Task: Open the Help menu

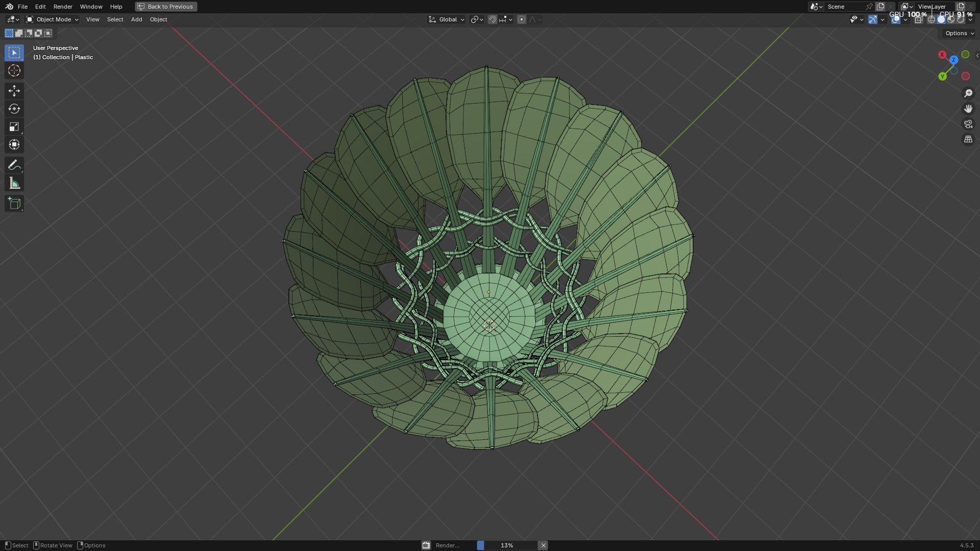Action: (x=116, y=7)
